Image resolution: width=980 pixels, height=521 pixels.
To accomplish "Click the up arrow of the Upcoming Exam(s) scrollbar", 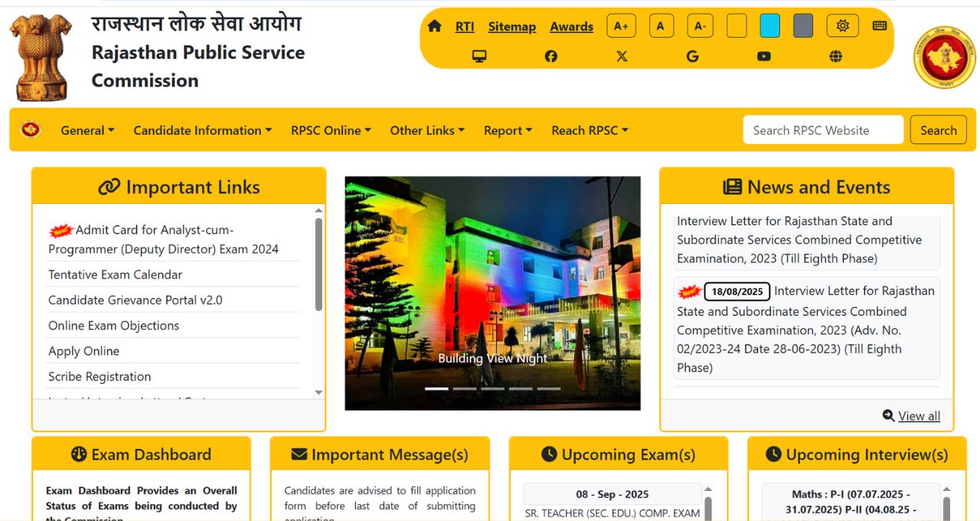I will 707,489.
